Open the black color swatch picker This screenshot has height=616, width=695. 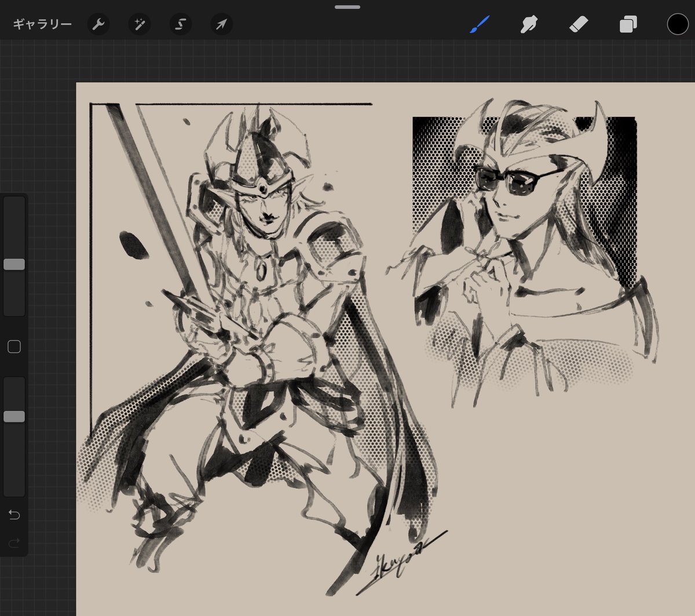(678, 24)
